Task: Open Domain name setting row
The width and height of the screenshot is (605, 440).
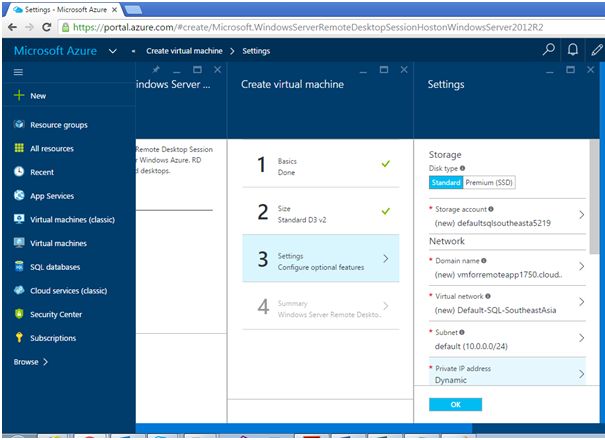Action: [507, 268]
